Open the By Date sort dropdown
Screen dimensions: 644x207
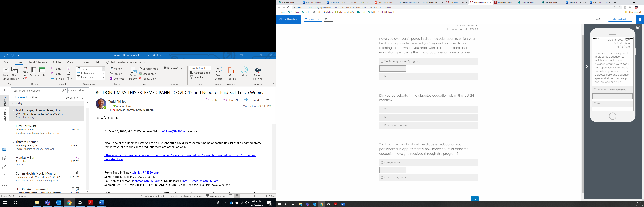72,98
